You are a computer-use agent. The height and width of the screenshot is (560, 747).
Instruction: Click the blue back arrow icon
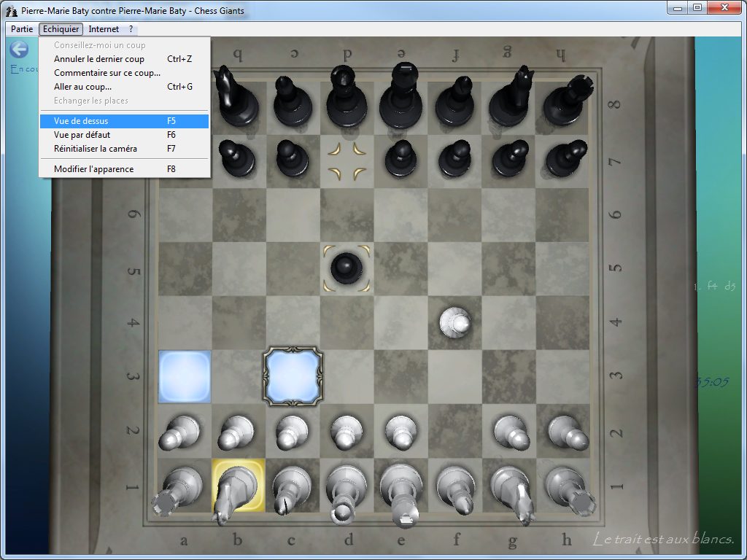(x=19, y=50)
